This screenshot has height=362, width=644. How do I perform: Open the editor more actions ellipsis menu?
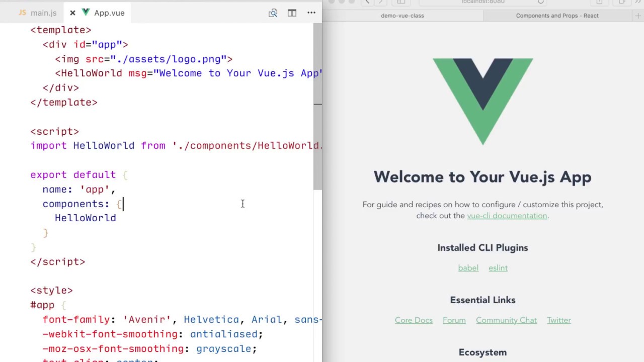pos(311,13)
